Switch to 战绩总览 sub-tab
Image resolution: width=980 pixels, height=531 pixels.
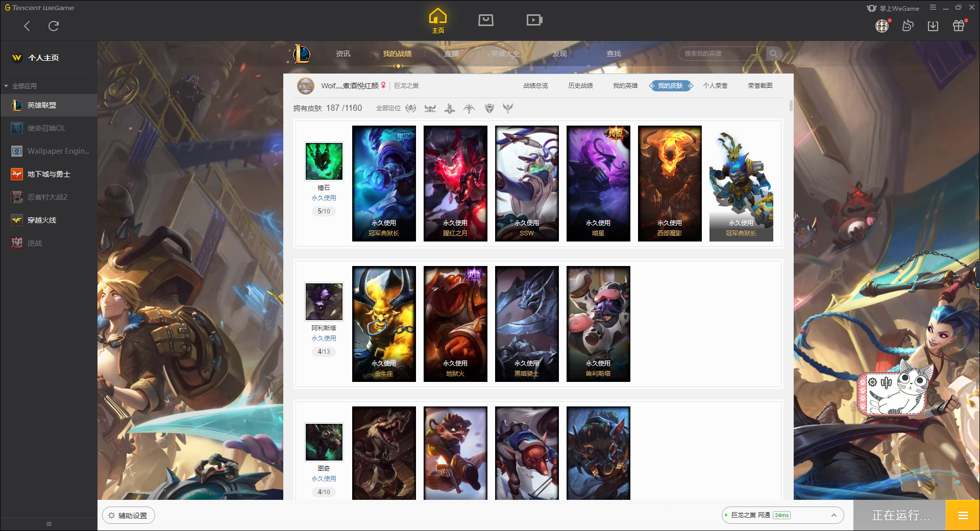[535, 86]
